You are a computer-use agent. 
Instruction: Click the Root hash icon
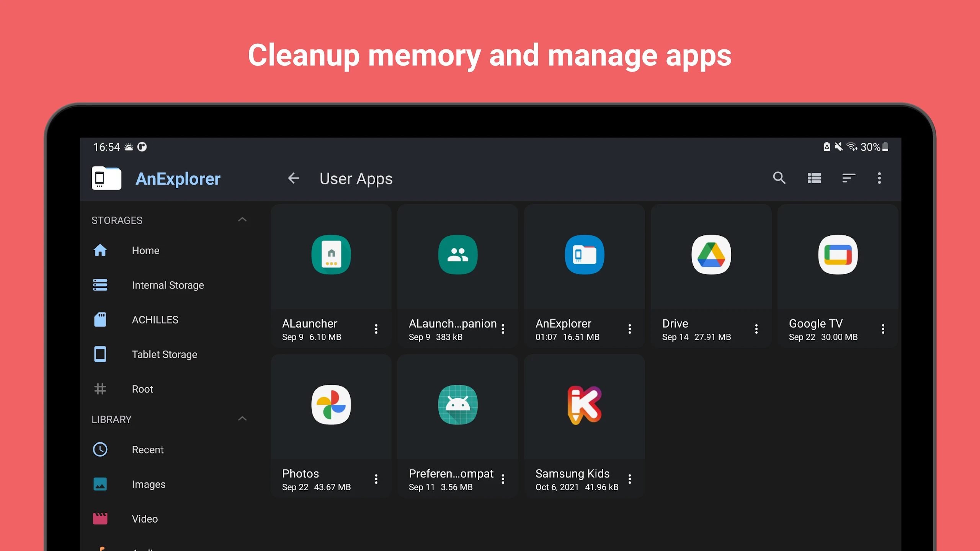pos(100,389)
